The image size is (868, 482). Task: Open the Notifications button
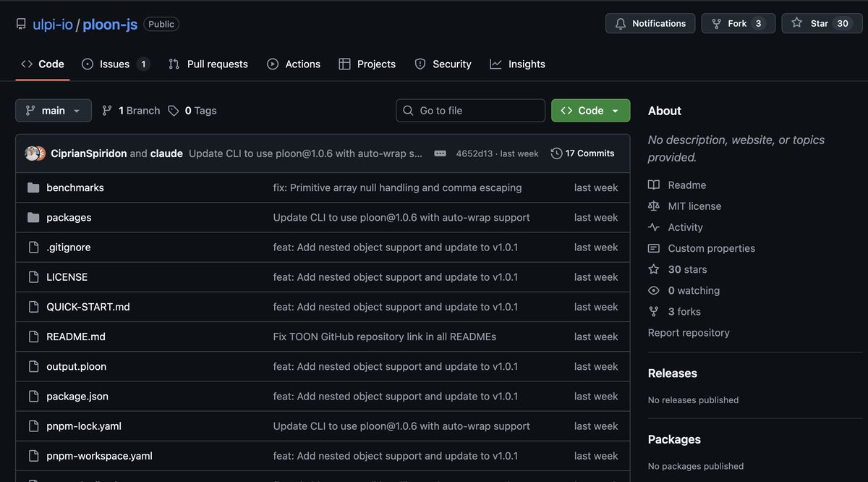click(x=650, y=23)
